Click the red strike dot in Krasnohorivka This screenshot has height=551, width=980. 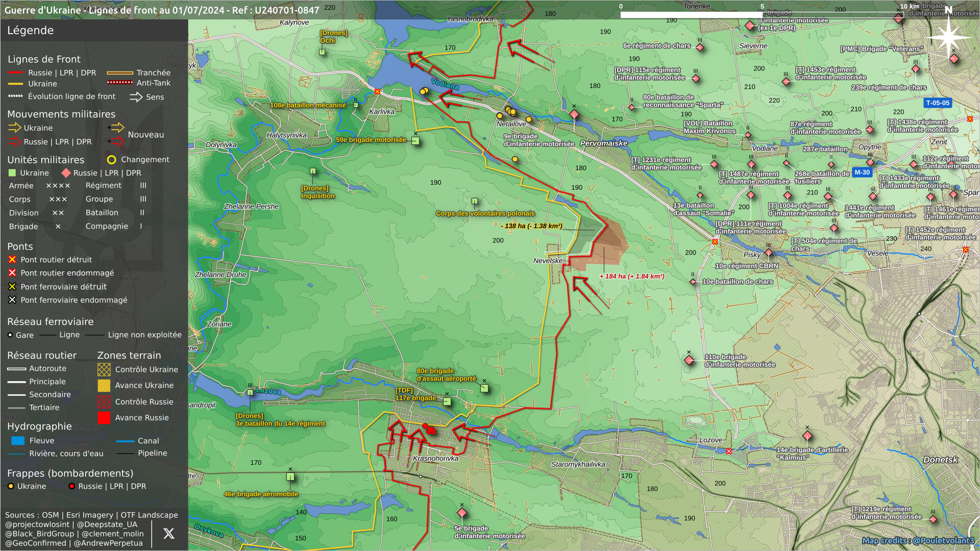[425, 426]
